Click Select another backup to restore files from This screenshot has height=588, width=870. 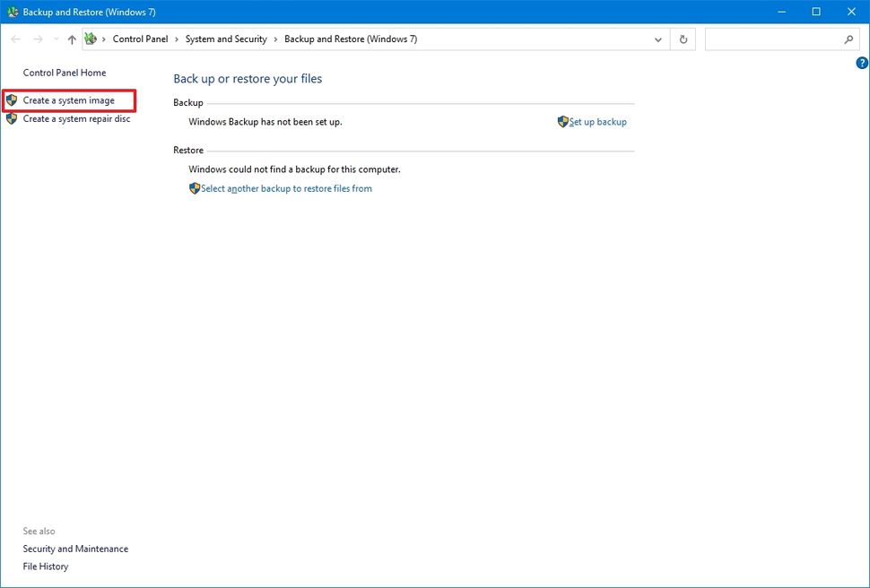coord(286,188)
